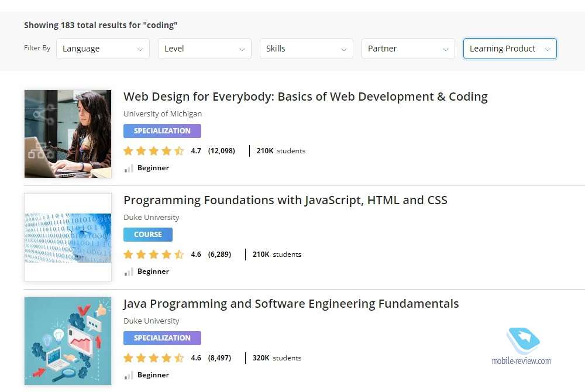Click the 4.7 star rating icons
This screenshot has height=392, width=585.
pos(154,151)
